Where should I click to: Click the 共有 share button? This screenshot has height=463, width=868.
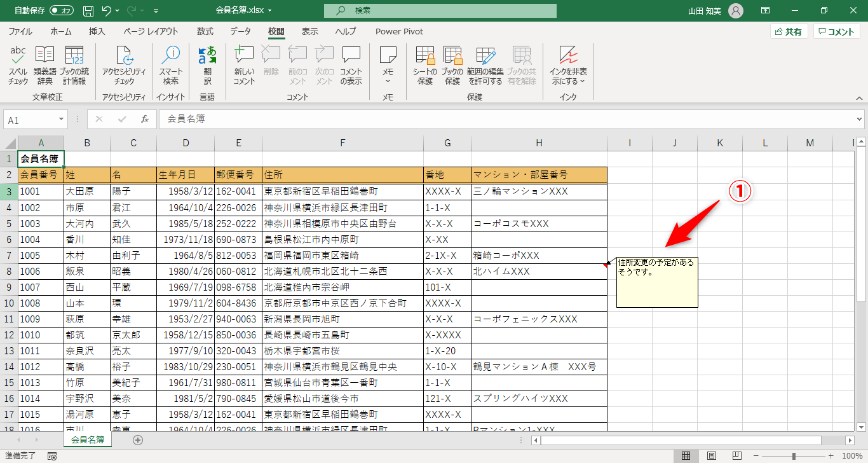(x=789, y=32)
